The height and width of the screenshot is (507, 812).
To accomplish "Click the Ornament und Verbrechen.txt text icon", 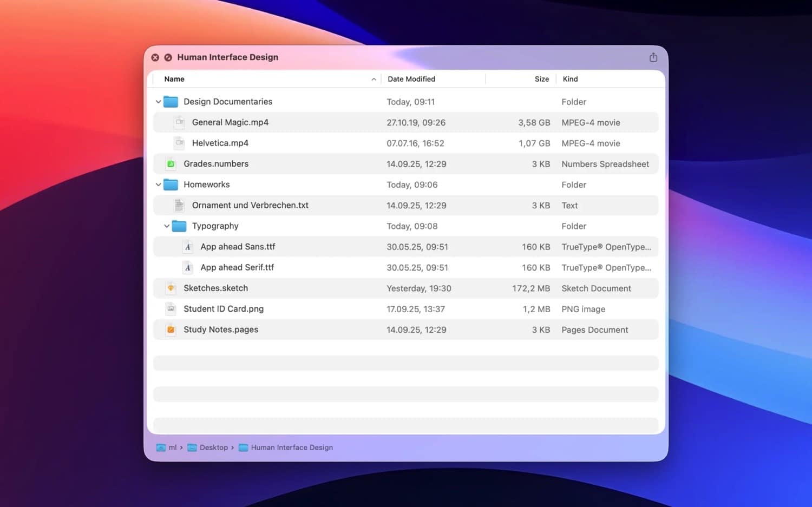I will 179,206.
